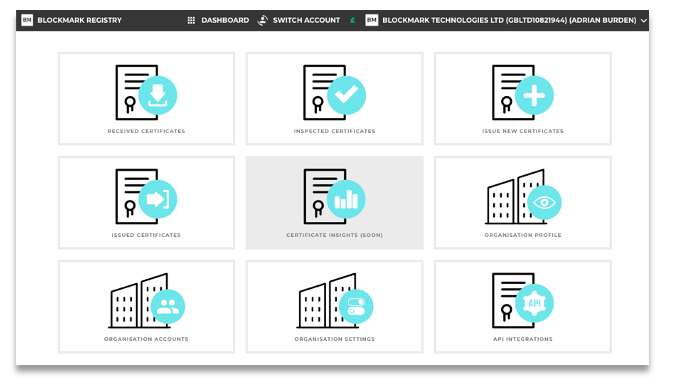The image size is (674, 384).
Task: Click the BM logo beside Blockmark Registry
Action: [x=27, y=20]
